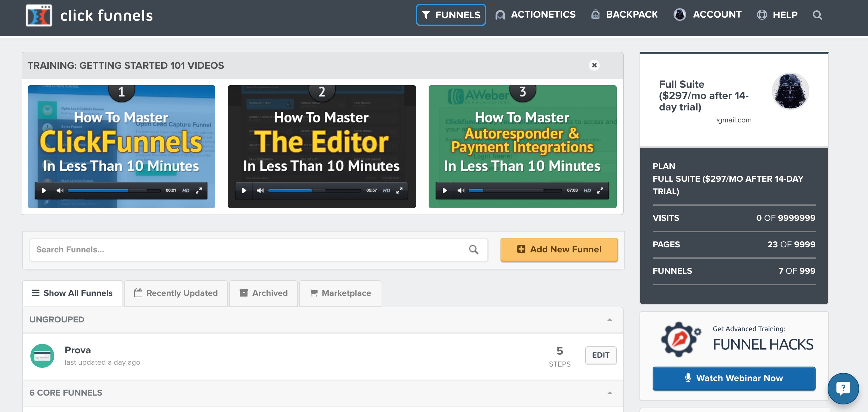Viewport: 868px width, 412px height.
Task: Click the Watch Webinar Now button
Action: (x=734, y=378)
